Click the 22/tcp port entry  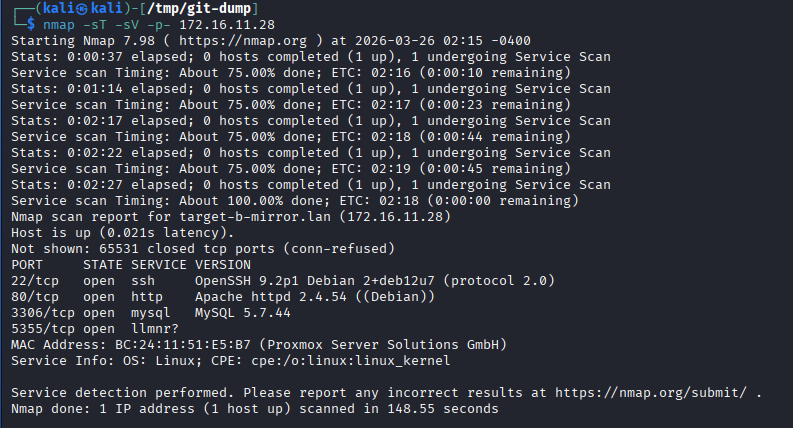(x=35, y=280)
